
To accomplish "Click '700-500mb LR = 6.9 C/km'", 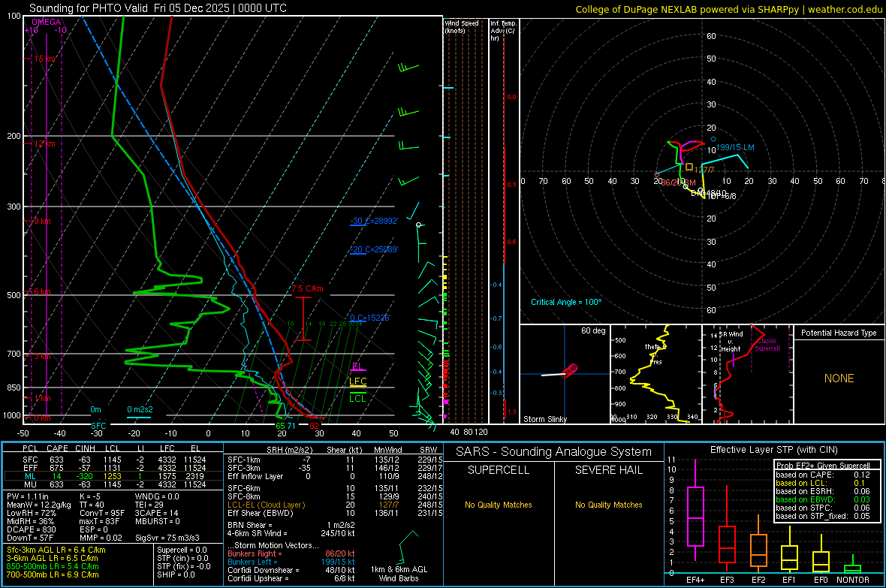I will tap(53, 574).
